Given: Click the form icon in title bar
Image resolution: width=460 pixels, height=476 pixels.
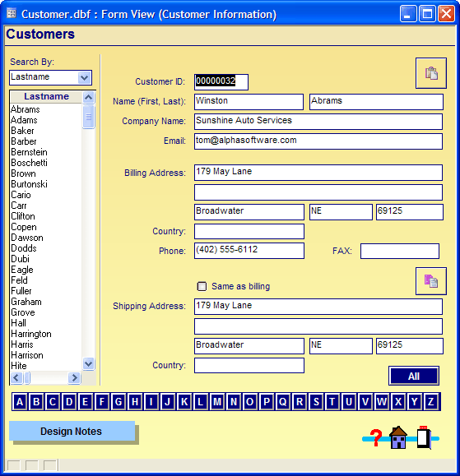Looking at the screenshot, I should pyautogui.click(x=12, y=14).
